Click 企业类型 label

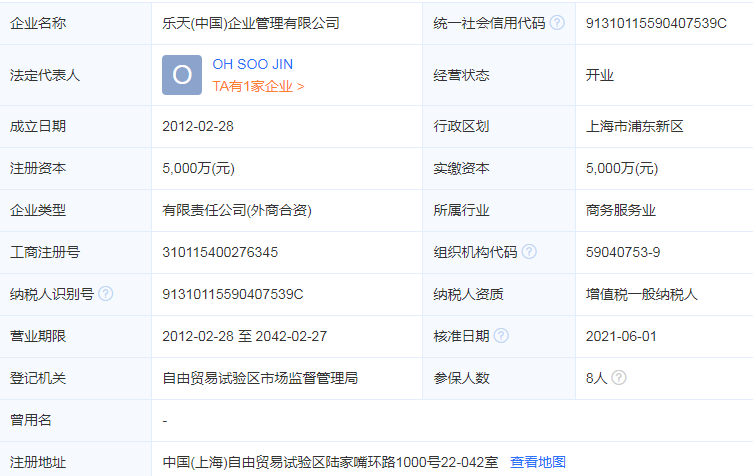(38, 210)
